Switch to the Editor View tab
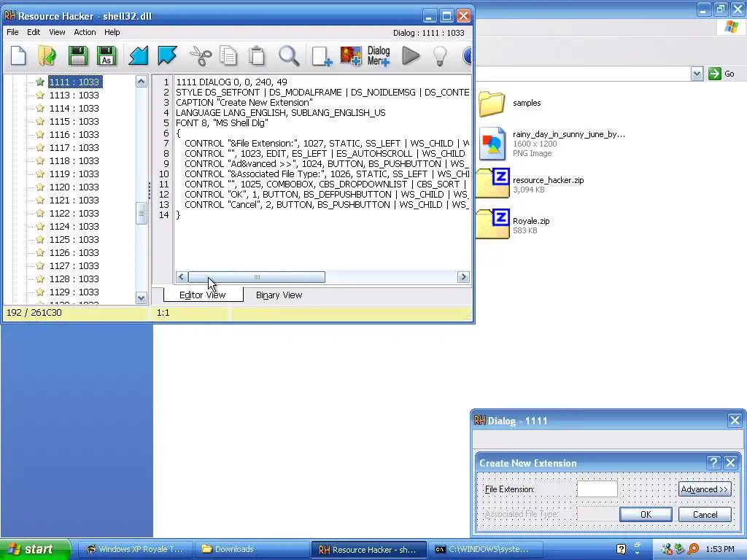The image size is (747, 560). (203, 295)
